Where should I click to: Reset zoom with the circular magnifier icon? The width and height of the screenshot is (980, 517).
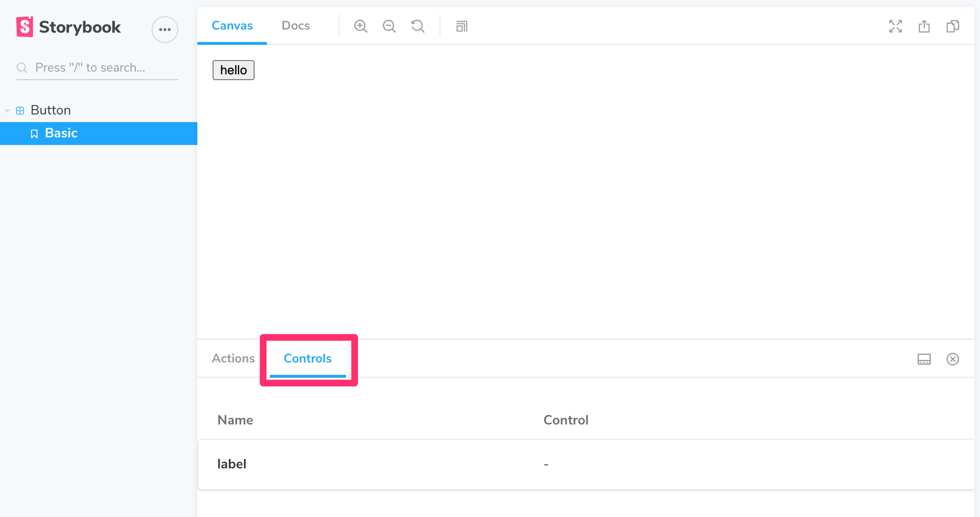click(418, 26)
